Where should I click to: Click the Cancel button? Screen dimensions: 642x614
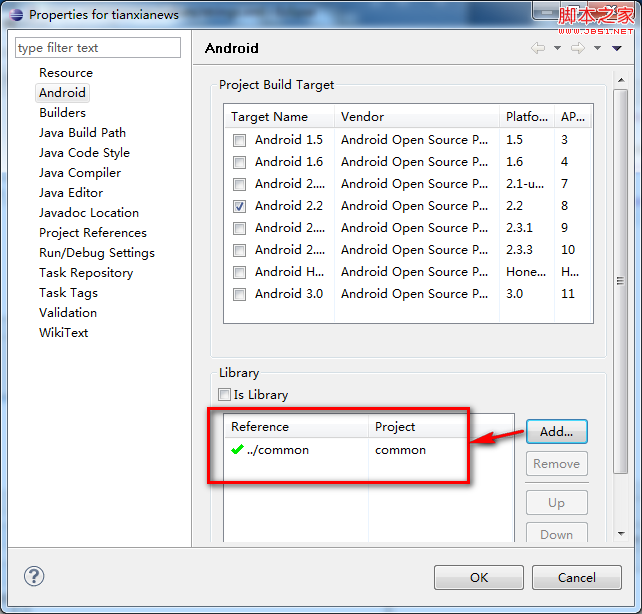576,578
